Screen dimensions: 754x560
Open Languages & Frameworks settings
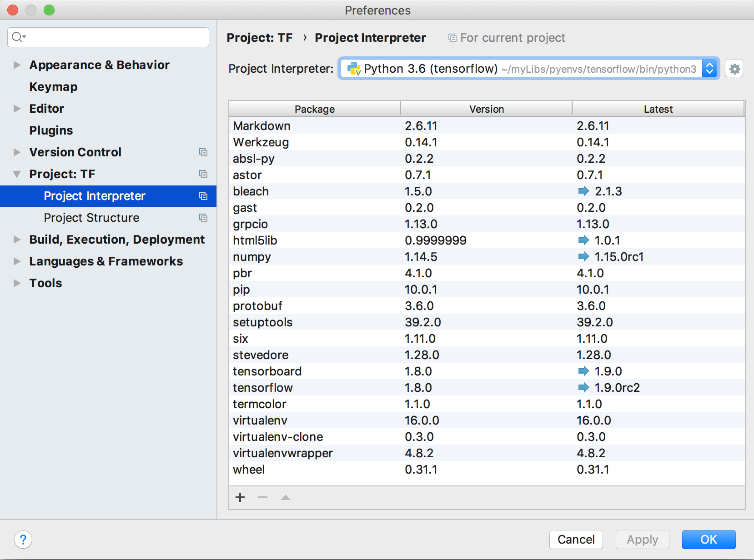coord(106,261)
